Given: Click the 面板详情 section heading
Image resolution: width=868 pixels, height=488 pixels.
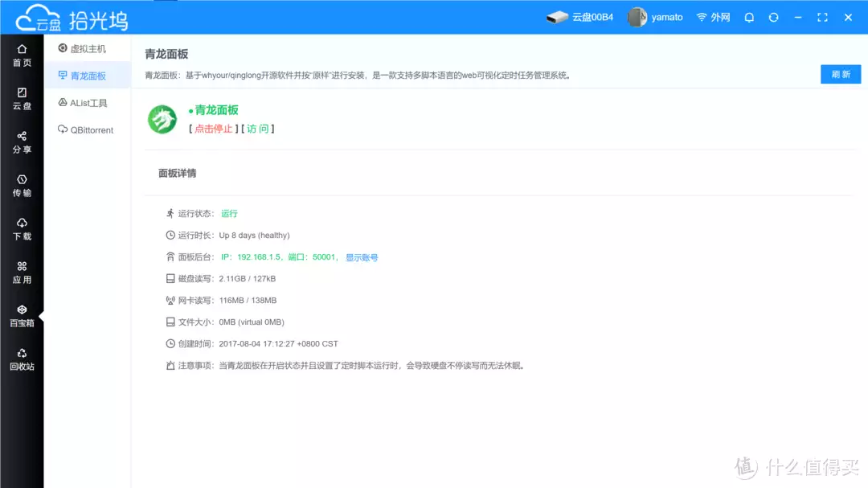Looking at the screenshot, I should click(x=177, y=174).
